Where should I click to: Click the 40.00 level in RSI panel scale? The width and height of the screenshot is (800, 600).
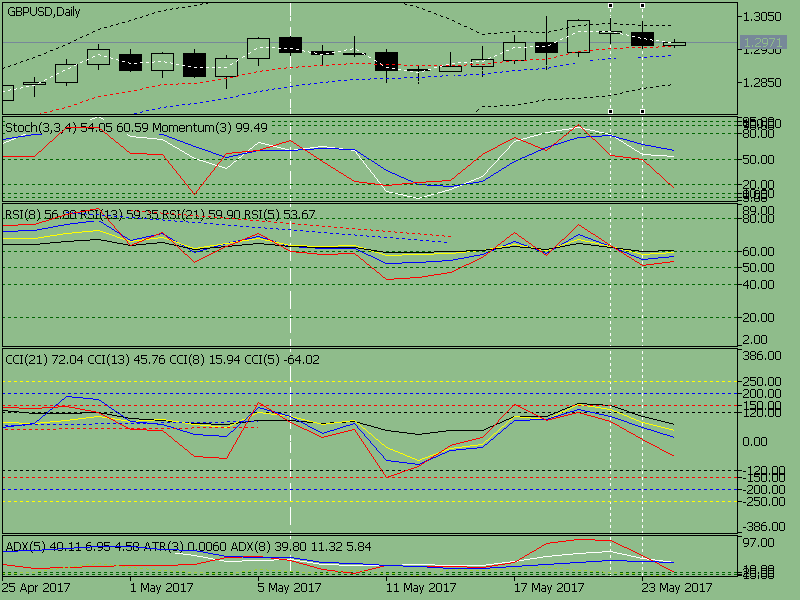click(758, 285)
